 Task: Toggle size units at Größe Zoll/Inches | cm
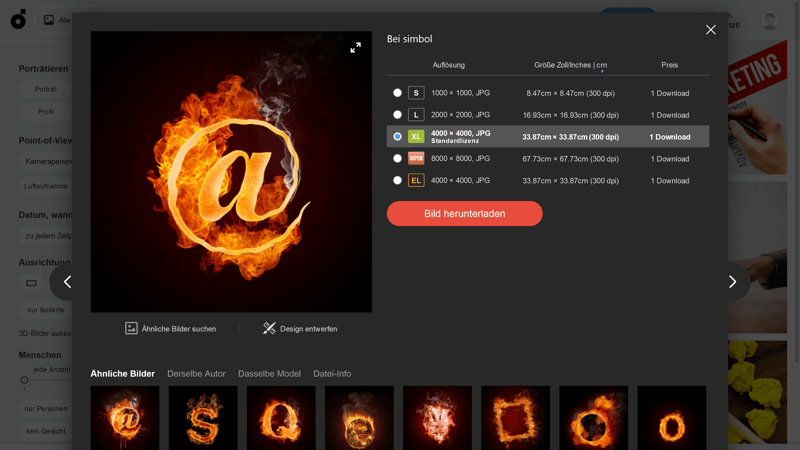[570, 65]
